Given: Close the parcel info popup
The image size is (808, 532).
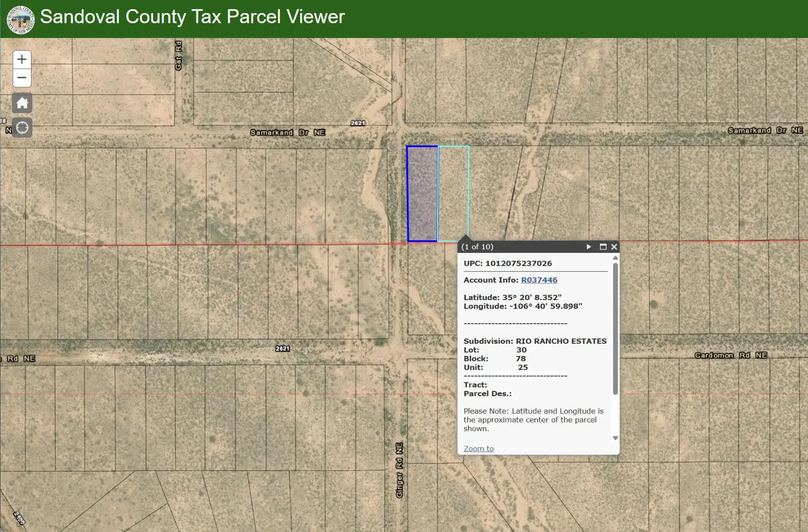Looking at the screenshot, I should coord(614,247).
